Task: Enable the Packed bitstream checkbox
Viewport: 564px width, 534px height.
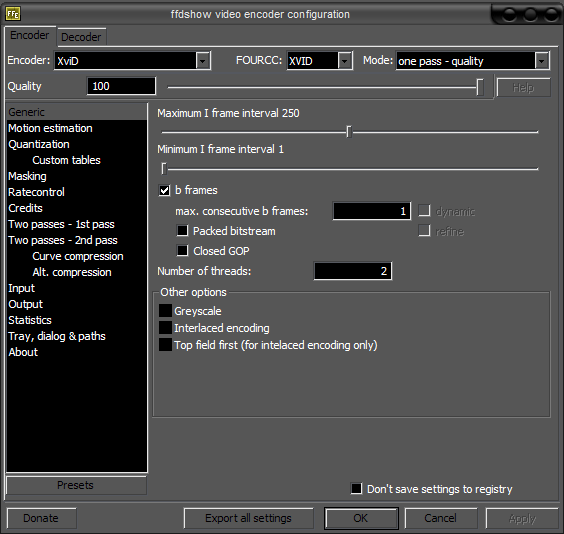Action: [x=182, y=231]
